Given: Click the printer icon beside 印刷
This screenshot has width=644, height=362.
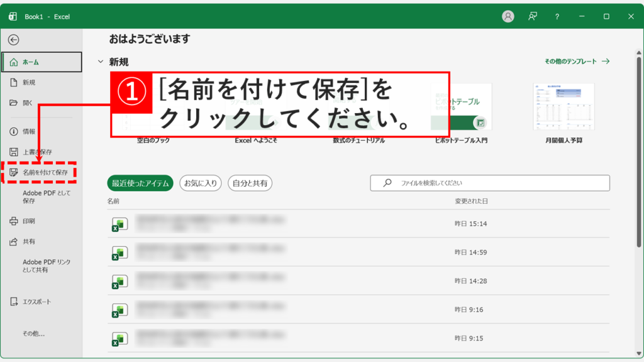Looking at the screenshot, I should (x=14, y=221).
